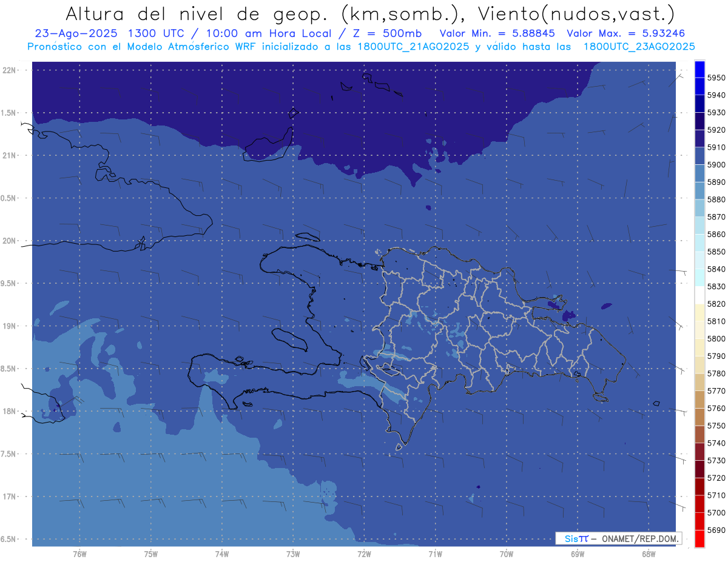Click the '68W' longitude label

pos(649,554)
